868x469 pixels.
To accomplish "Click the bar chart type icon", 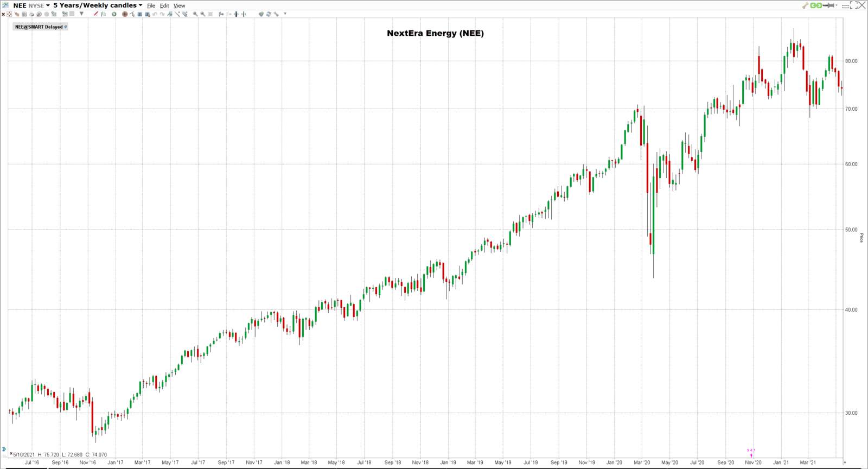I will [104, 14].
